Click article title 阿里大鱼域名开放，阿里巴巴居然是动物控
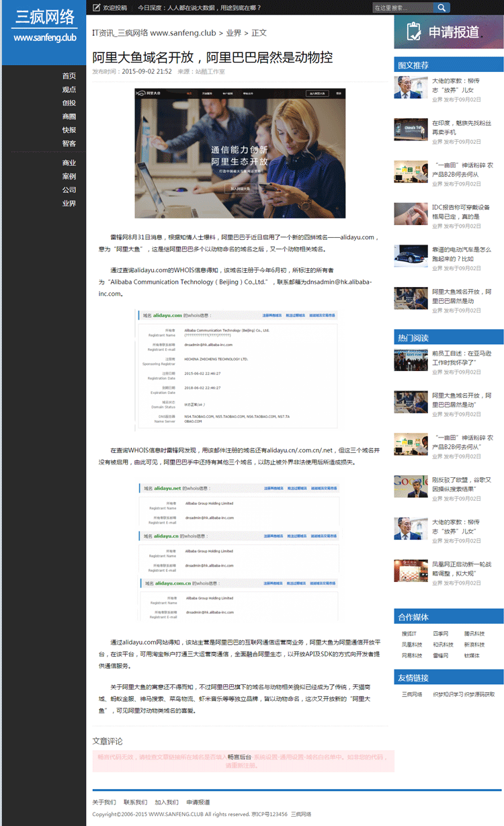Screen dimensions: 504x826 click(x=212, y=56)
